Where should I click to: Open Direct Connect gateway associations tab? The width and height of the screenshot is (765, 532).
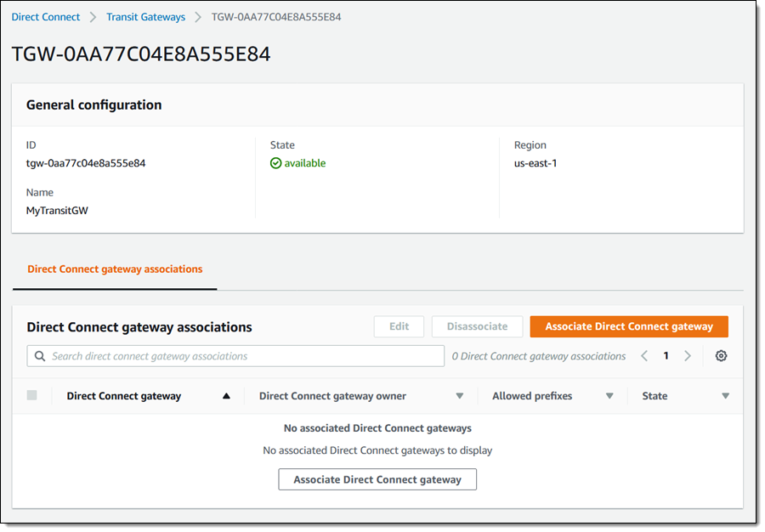[115, 269]
